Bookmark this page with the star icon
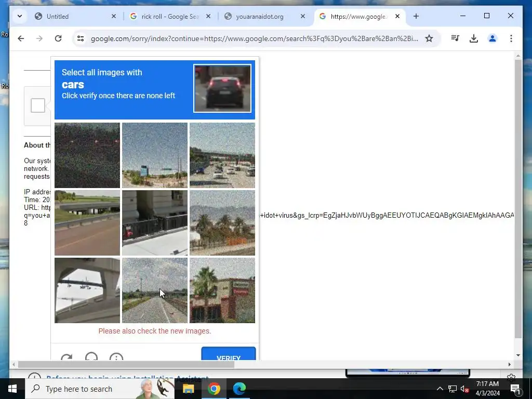Image resolution: width=532 pixels, height=399 pixels. (429, 38)
